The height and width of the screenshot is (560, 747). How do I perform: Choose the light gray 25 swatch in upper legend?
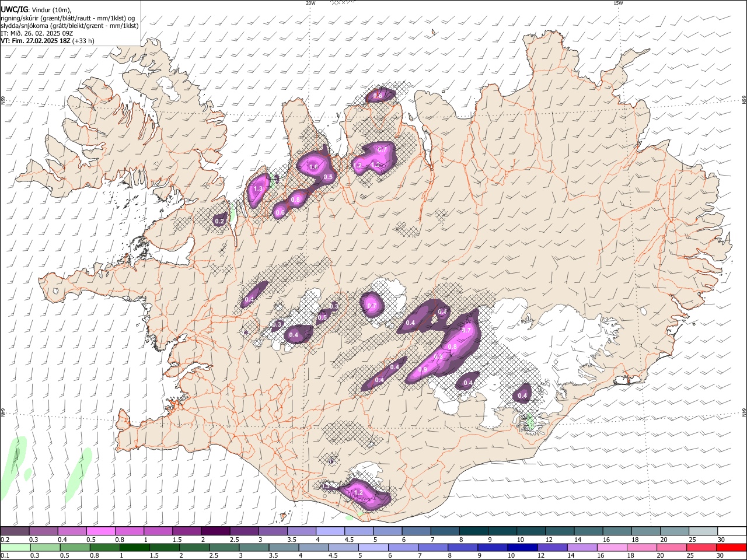point(703,531)
